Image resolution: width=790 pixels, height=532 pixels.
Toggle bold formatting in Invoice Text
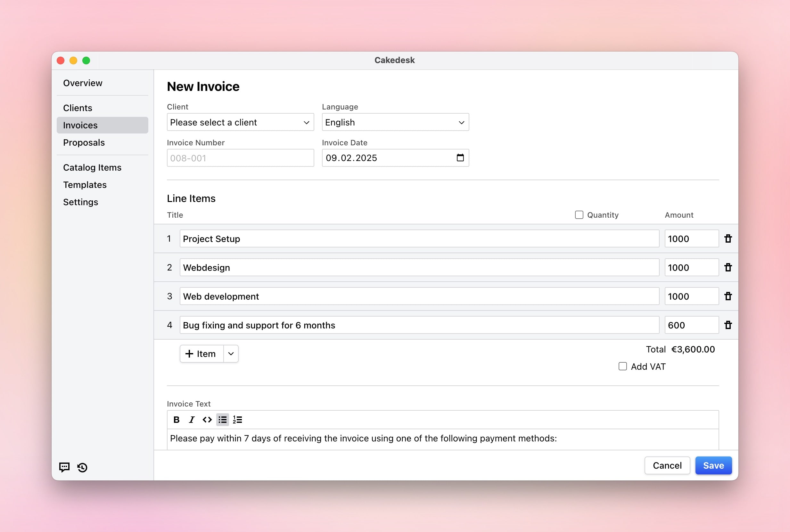(x=176, y=420)
